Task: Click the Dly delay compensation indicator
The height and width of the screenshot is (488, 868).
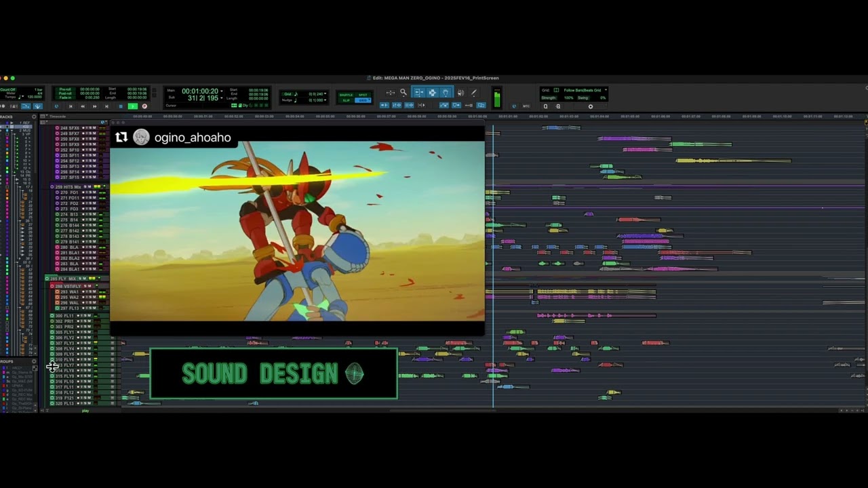Action: coord(245,106)
